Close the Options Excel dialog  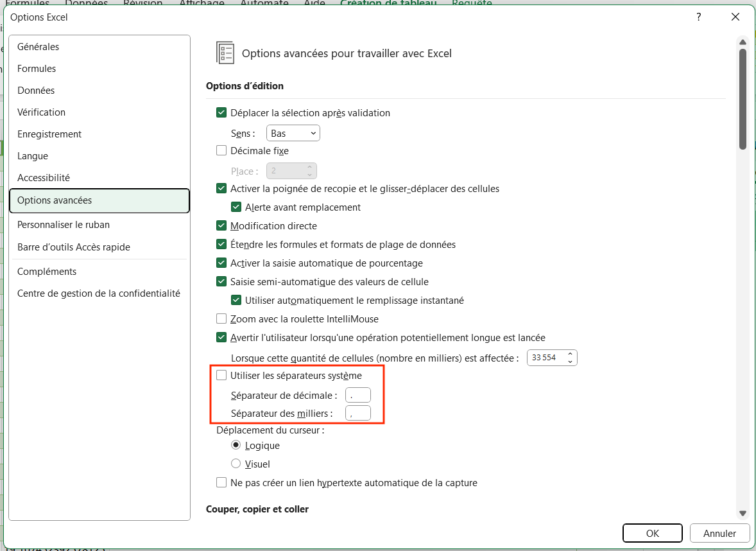735,17
